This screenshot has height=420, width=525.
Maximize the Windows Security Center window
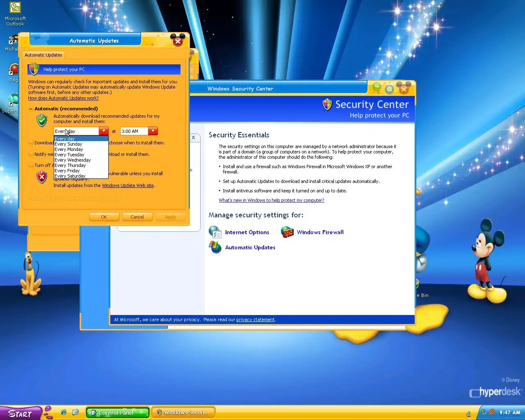coord(389,89)
